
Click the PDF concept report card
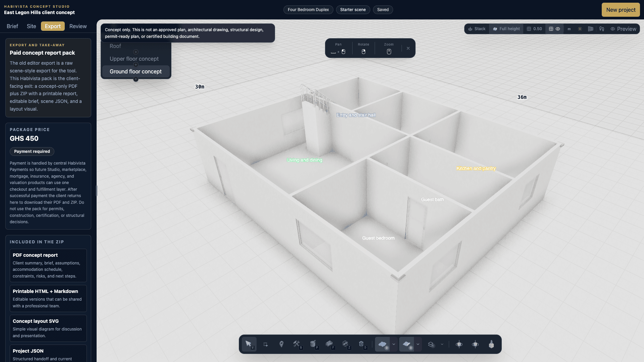(x=48, y=265)
